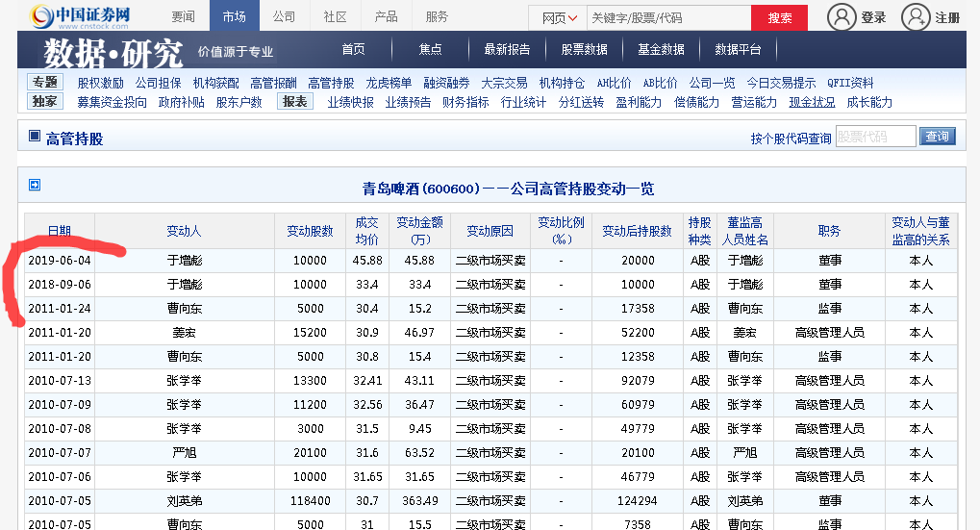Click the 财务指标 link
980x530 pixels.
465,103
